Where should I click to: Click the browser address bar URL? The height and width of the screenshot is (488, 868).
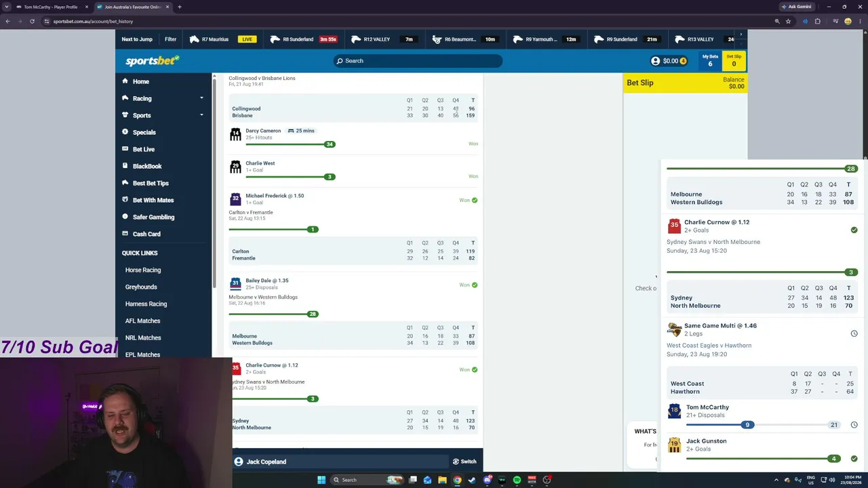pos(93,21)
